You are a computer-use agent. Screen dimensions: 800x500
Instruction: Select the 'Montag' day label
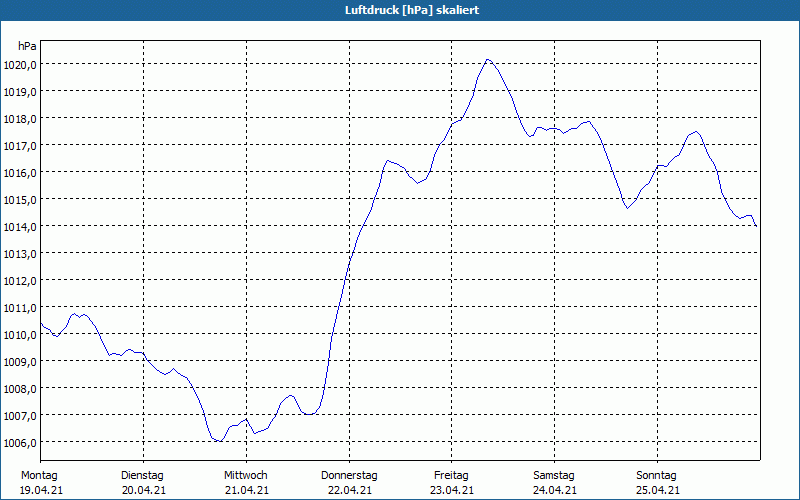click(39, 476)
